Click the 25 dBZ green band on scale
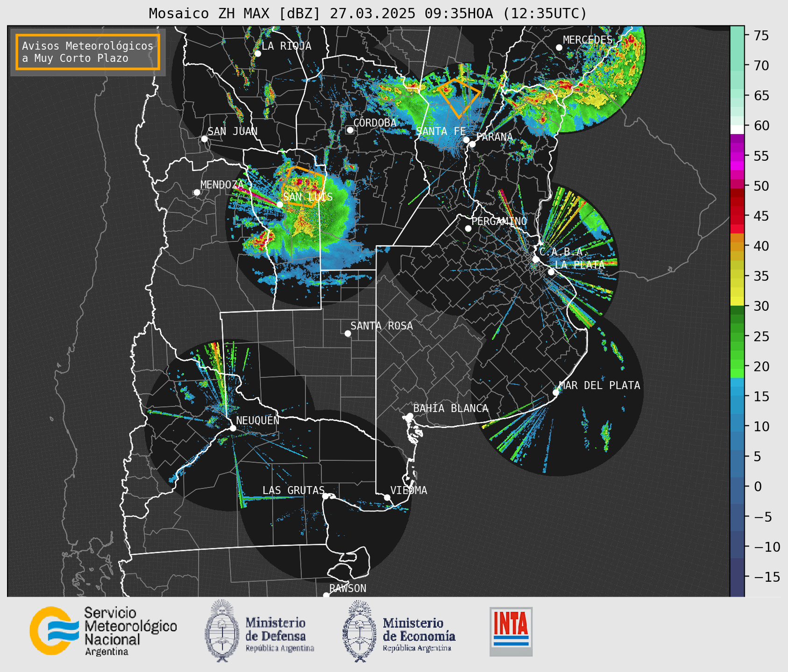The width and height of the screenshot is (788, 672). [x=737, y=336]
